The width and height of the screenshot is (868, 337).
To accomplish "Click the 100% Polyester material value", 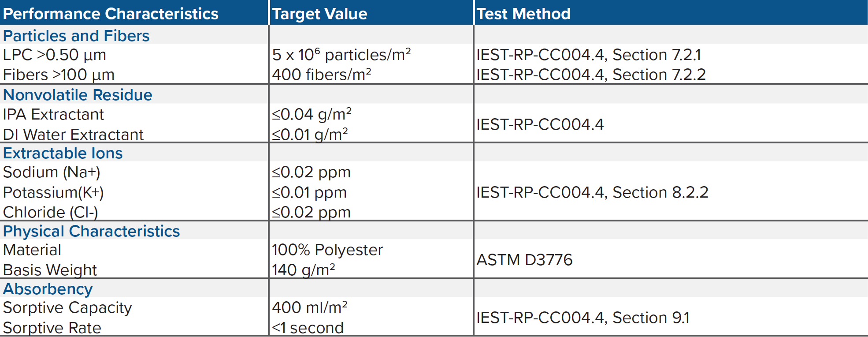I will point(327,250).
